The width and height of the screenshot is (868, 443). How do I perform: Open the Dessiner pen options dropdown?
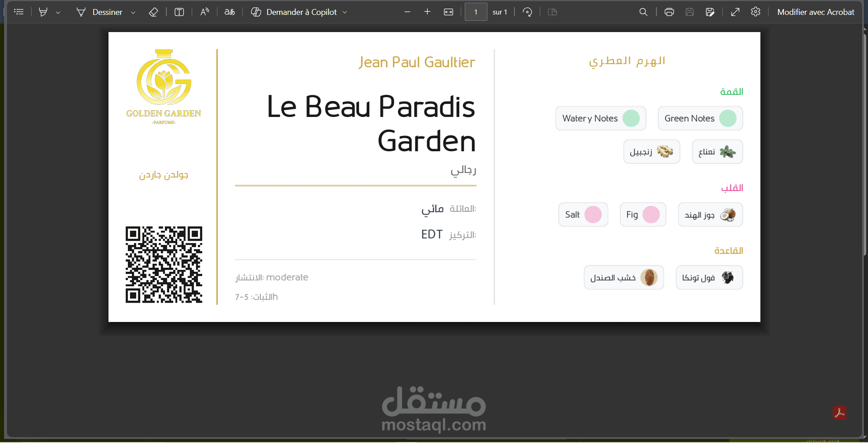(133, 13)
